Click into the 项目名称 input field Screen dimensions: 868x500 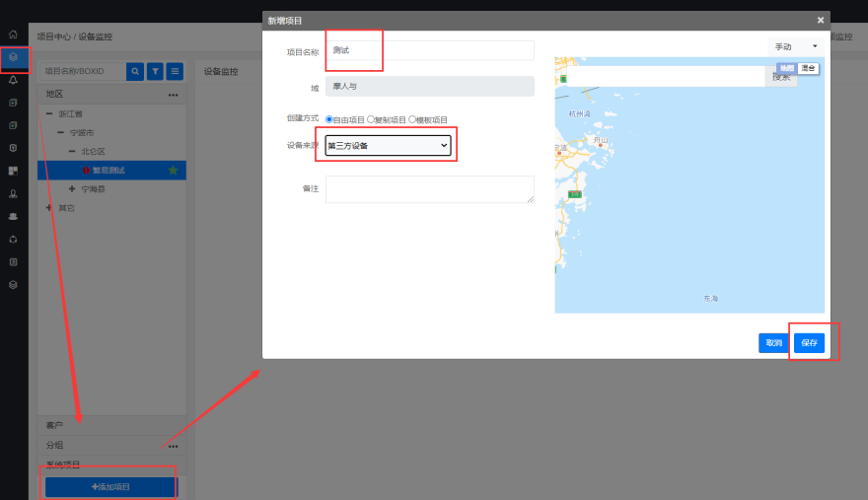coord(430,50)
